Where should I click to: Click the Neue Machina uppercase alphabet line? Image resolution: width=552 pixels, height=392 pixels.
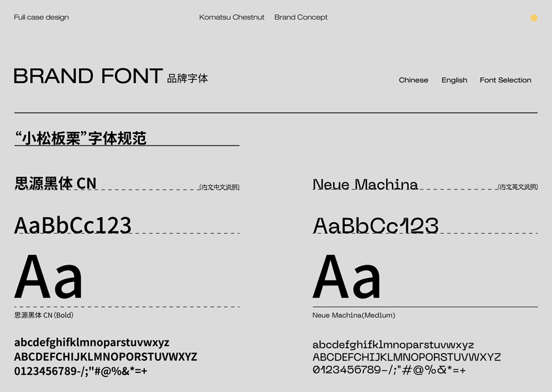coord(406,357)
